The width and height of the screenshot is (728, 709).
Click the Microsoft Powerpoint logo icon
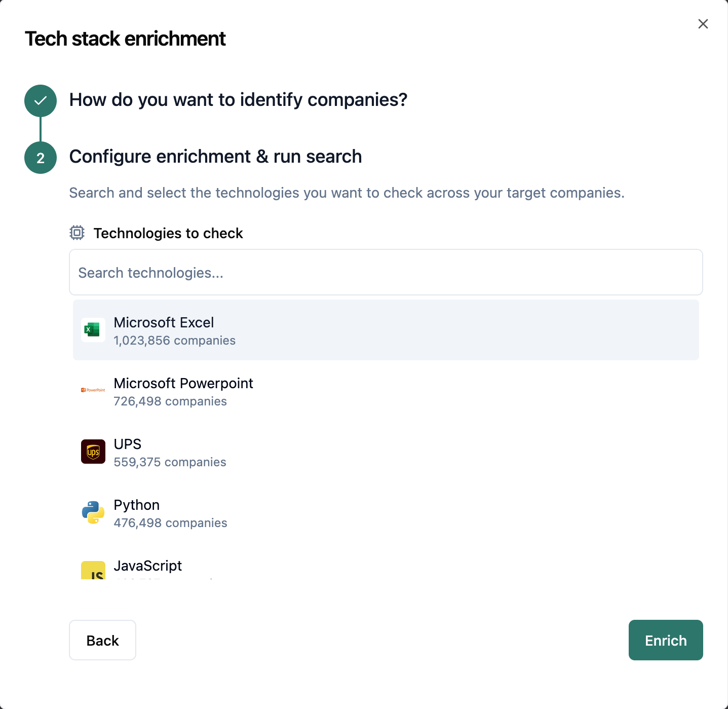click(93, 390)
